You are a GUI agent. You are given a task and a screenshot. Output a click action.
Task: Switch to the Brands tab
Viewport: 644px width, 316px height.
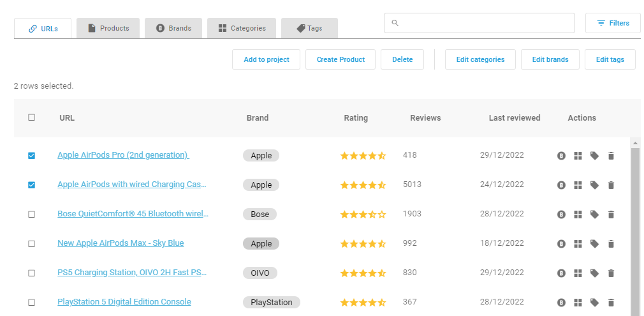(173, 28)
